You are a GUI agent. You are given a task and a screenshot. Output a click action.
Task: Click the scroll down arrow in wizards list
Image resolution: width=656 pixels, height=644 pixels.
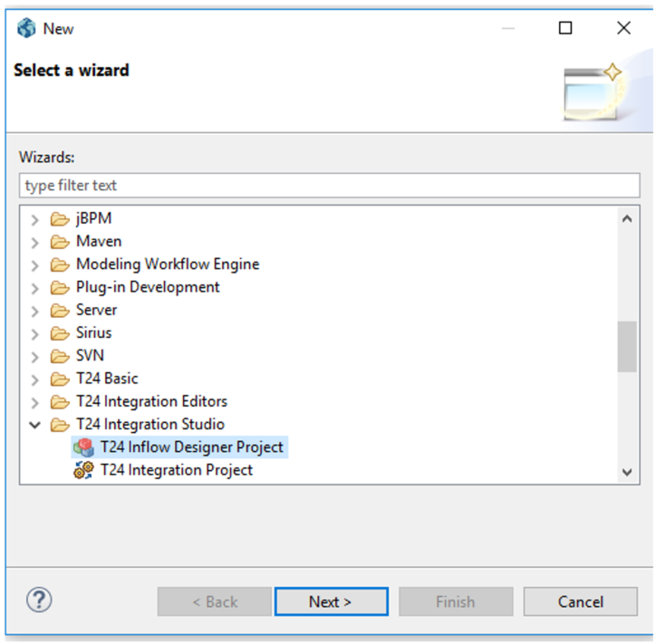[627, 472]
